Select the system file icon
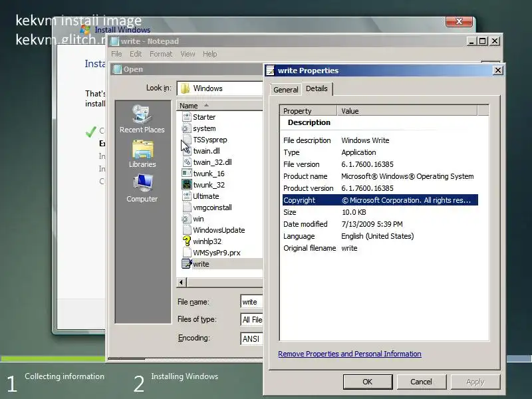This screenshot has height=399, width=532. pyautogui.click(x=187, y=128)
